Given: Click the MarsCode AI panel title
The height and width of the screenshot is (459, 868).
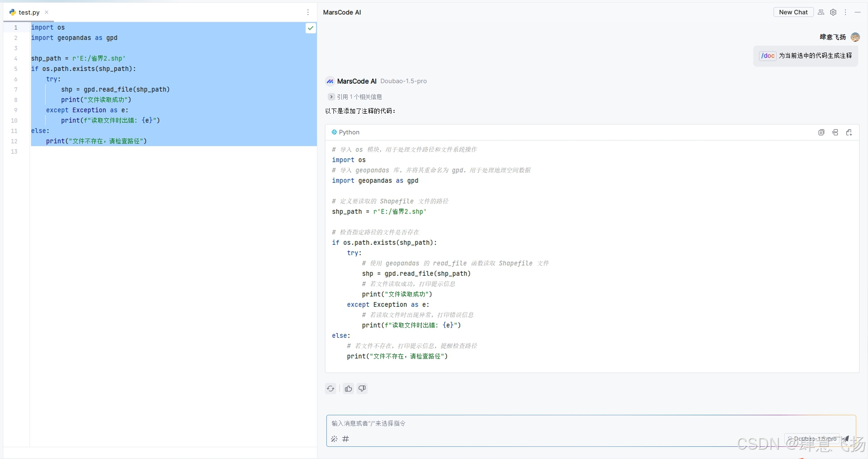Looking at the screenshot, I should click(x=342, y=12).
